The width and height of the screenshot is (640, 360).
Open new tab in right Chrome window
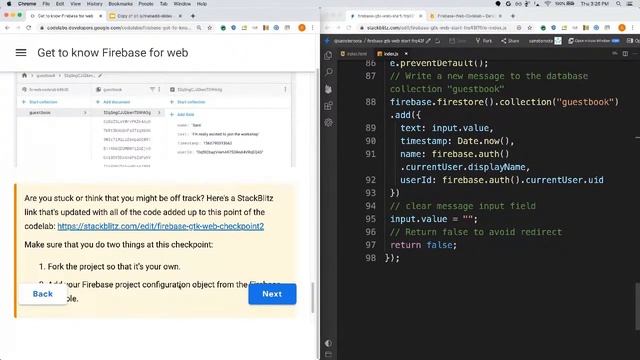[x=513, y=16]
